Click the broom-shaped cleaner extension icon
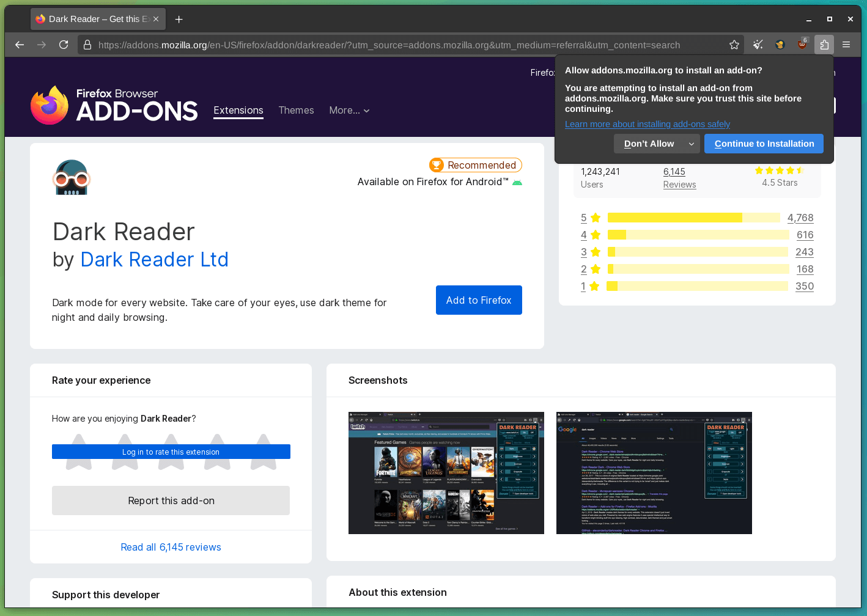The width and height of the screenshot is (867, 616). [758, 44]
